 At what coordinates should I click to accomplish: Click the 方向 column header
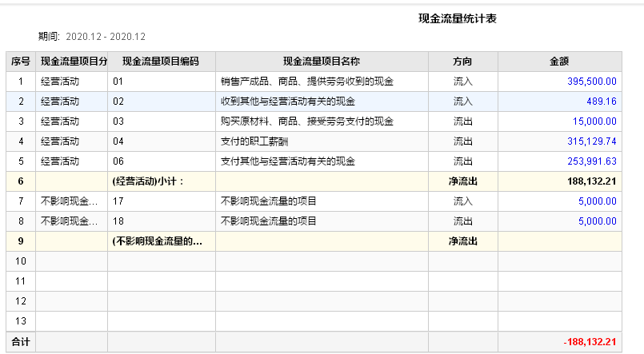pos(462,62)
